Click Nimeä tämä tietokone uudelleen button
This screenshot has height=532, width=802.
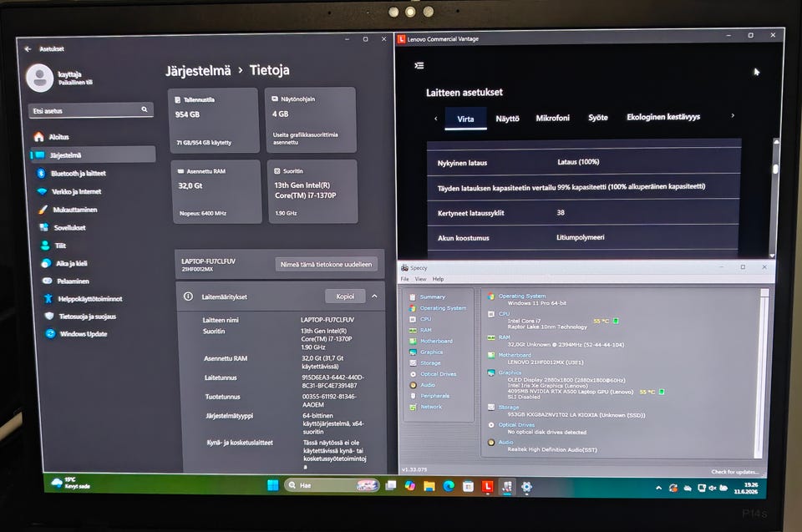[x=327, y=265]
